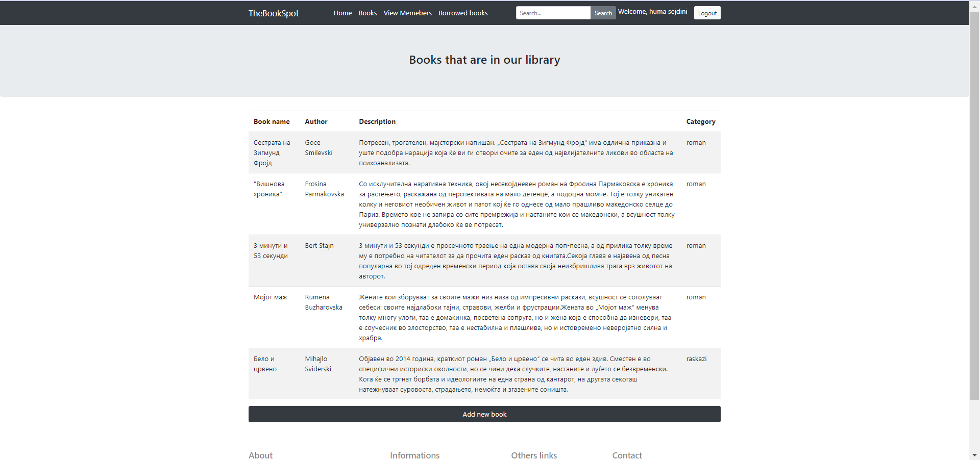980x460 pixels.
Task: Select the Goce Smilevski book row
Action: (x=318, y=148)
